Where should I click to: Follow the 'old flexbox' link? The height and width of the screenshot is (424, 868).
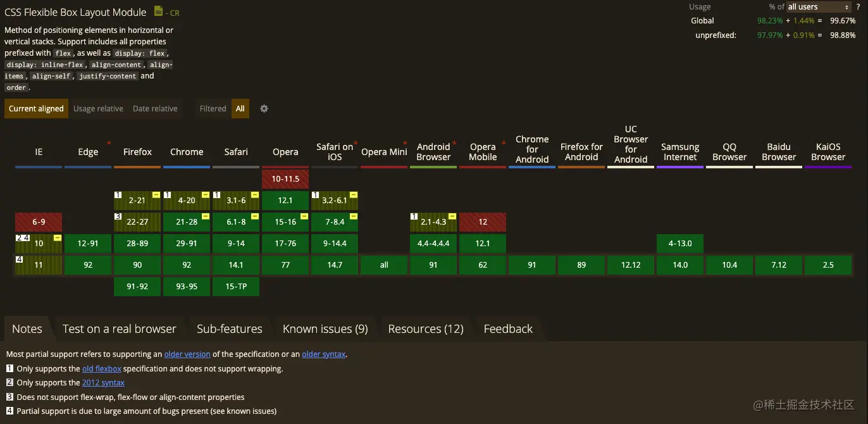tap(102, 368)
